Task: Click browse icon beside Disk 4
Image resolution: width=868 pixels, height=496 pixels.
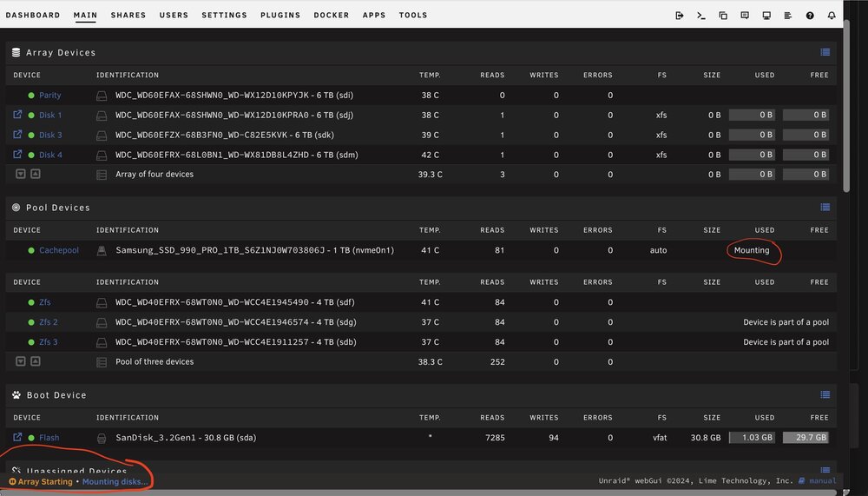Action: point(17,154)
